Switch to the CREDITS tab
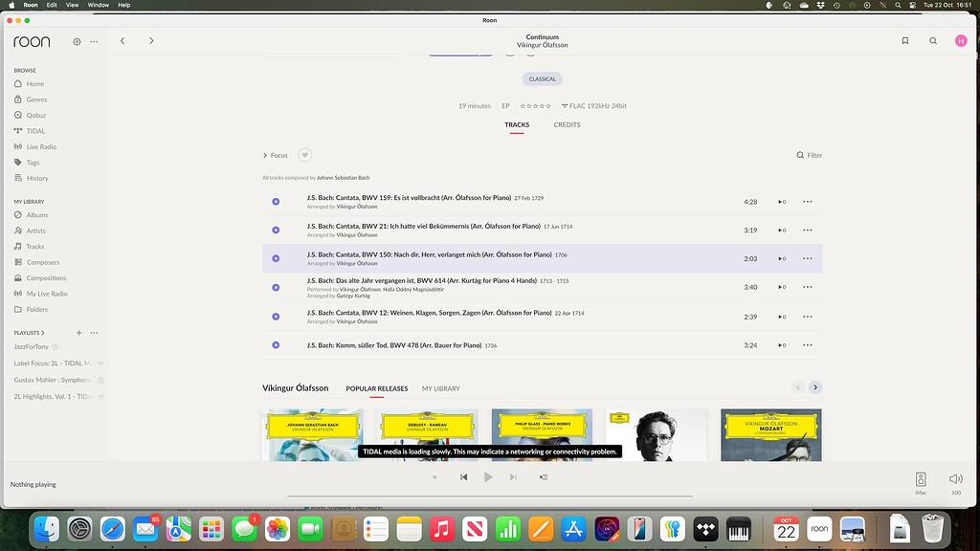This screenshot has width=980, height=551. 567,124
